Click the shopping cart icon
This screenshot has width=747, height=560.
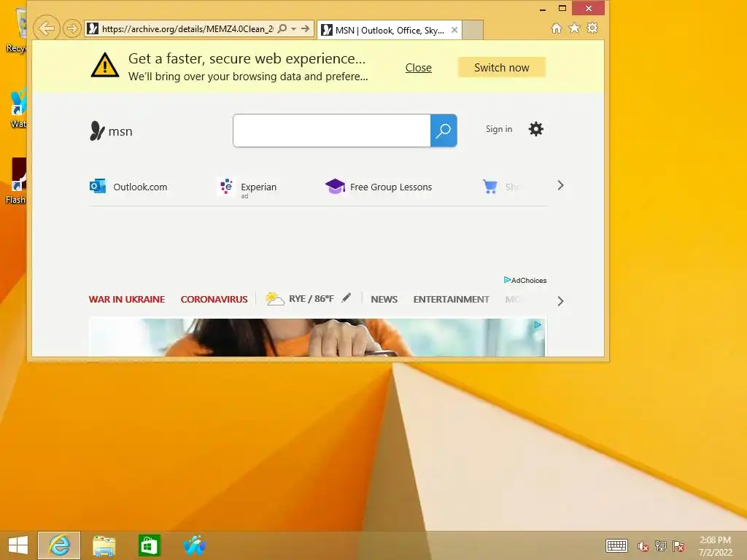[x=489, y=186]
